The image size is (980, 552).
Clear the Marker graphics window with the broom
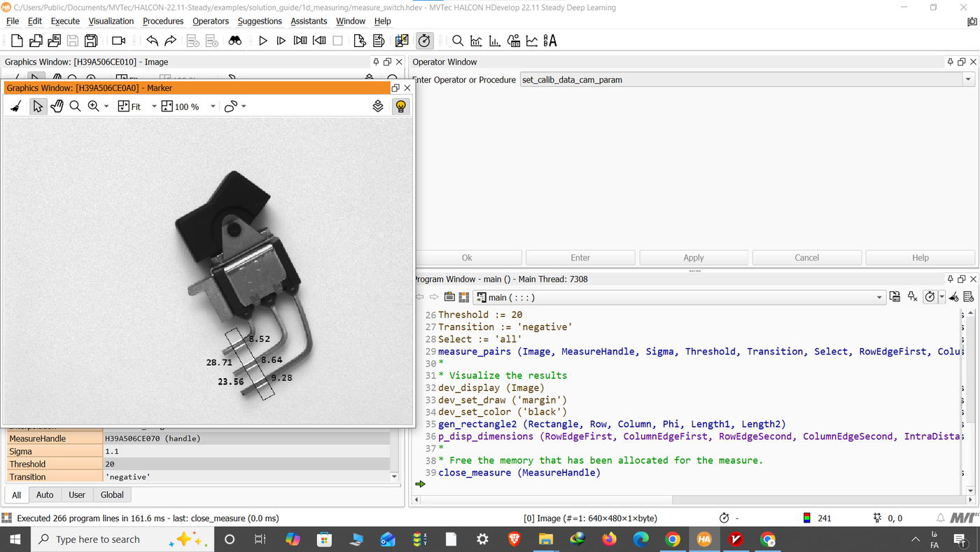click(16, 106)
